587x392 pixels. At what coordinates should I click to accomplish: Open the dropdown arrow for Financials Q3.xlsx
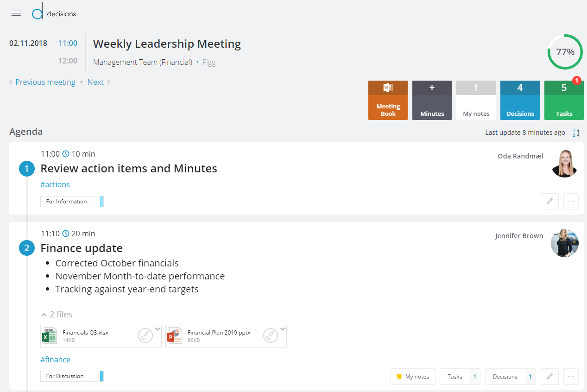click(x=158, y=329)
